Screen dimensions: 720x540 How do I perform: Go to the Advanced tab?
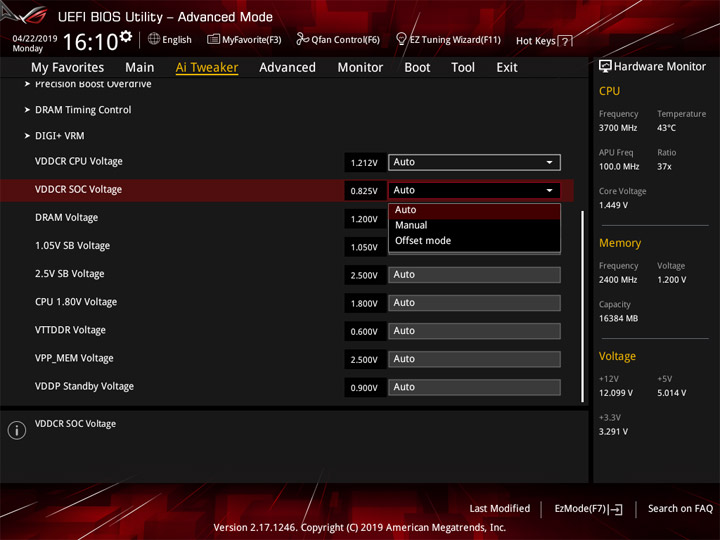click(287, 68)
